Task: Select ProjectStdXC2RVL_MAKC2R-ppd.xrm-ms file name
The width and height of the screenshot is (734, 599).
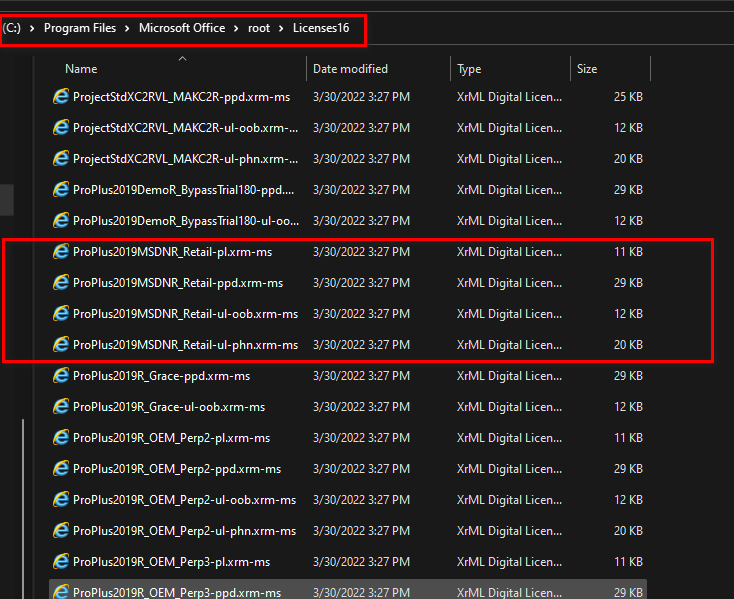Action: point(182,97)
